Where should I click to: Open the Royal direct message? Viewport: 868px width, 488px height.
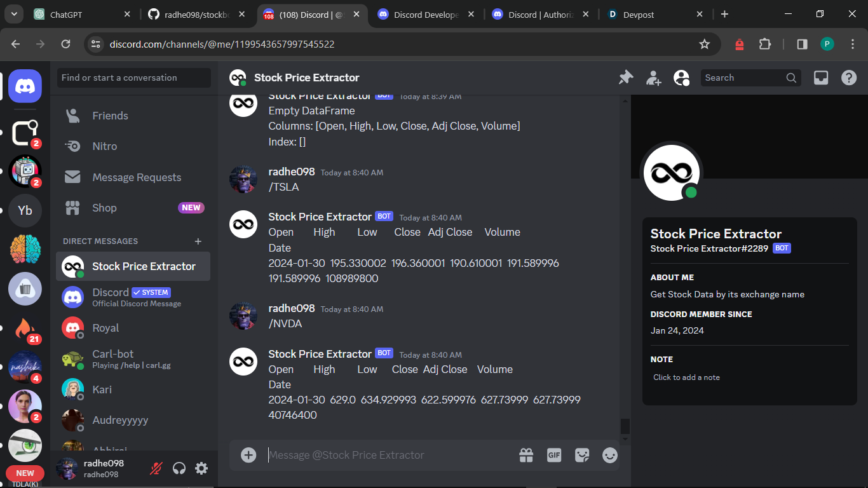(133, 328)
